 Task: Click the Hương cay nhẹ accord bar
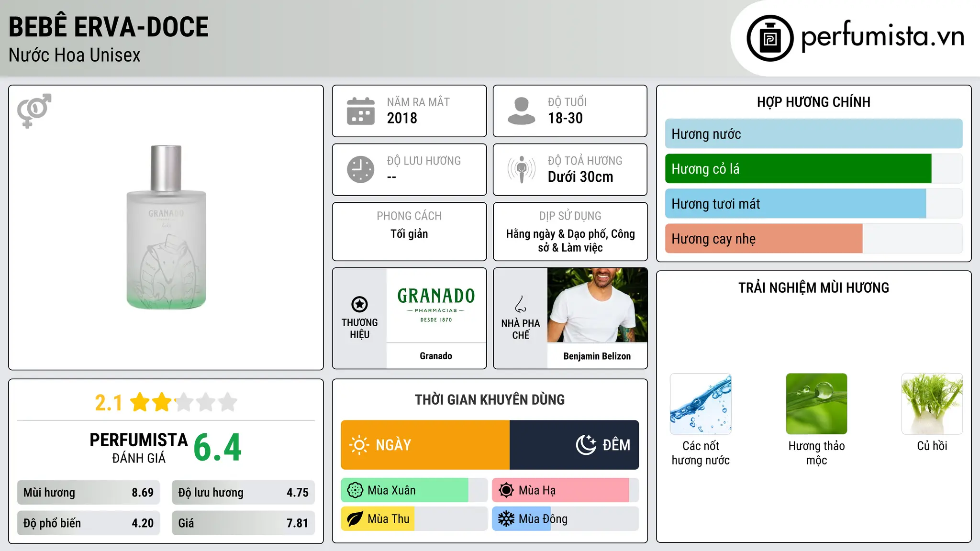[813, 239]
